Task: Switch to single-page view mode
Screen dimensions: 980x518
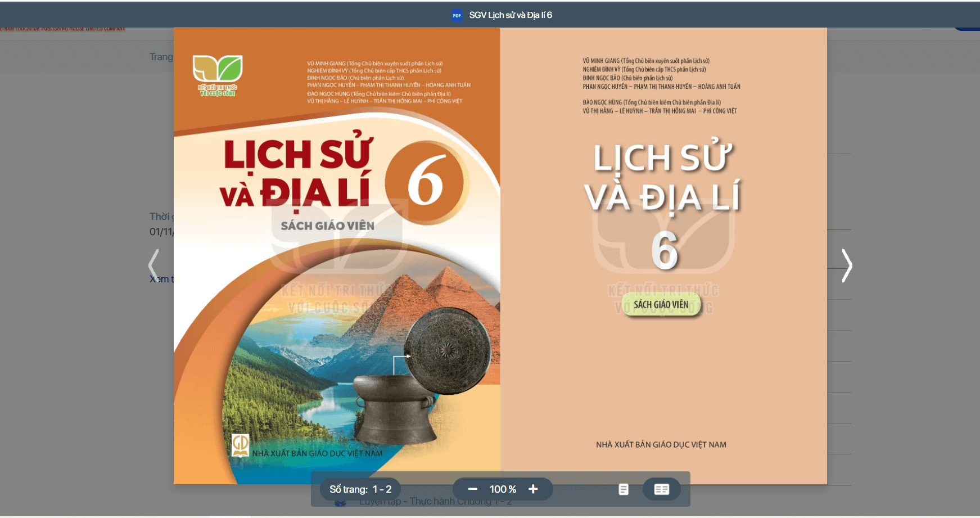Action: click(624, 489)
